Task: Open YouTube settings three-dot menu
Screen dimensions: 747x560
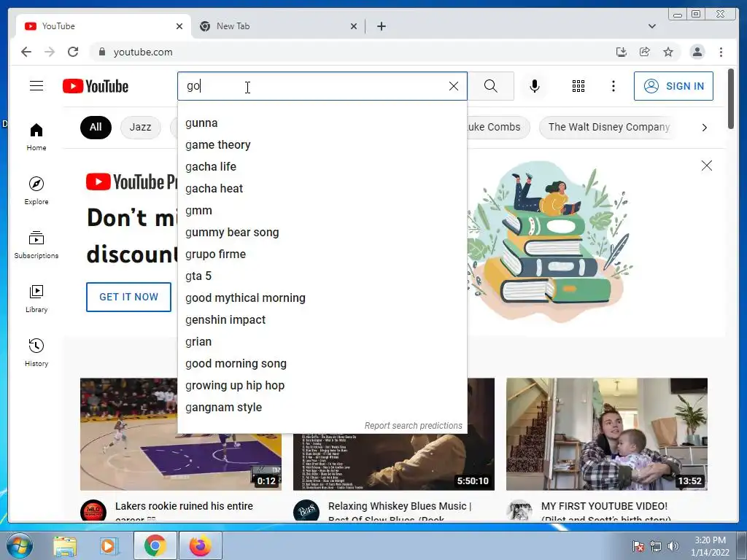Action: pyautogui.click(x=613, y=86)
